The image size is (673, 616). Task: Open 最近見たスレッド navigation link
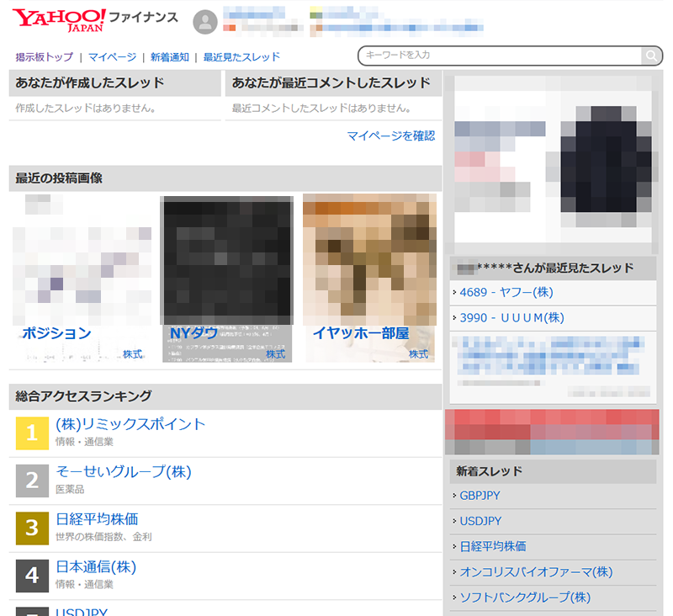[241, 57]
